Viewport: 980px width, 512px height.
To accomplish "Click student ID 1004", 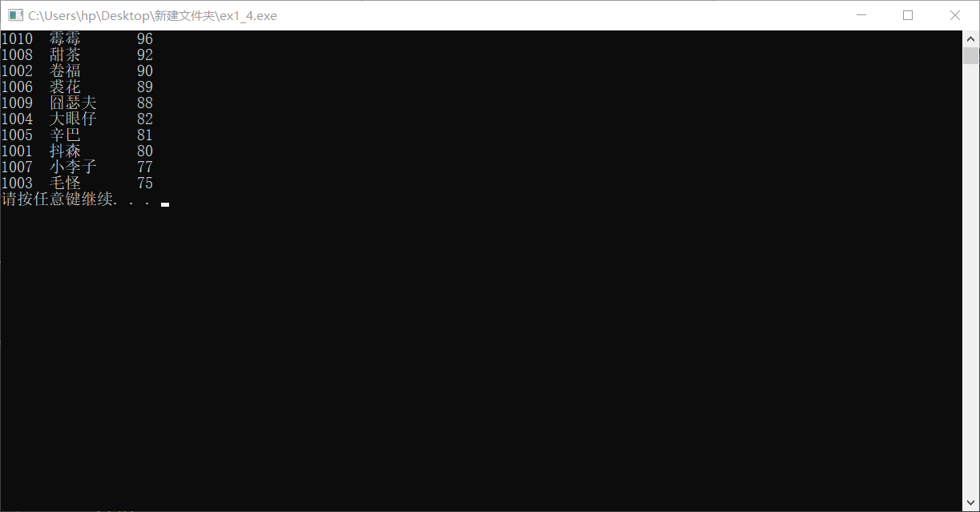I will point(17,119).
